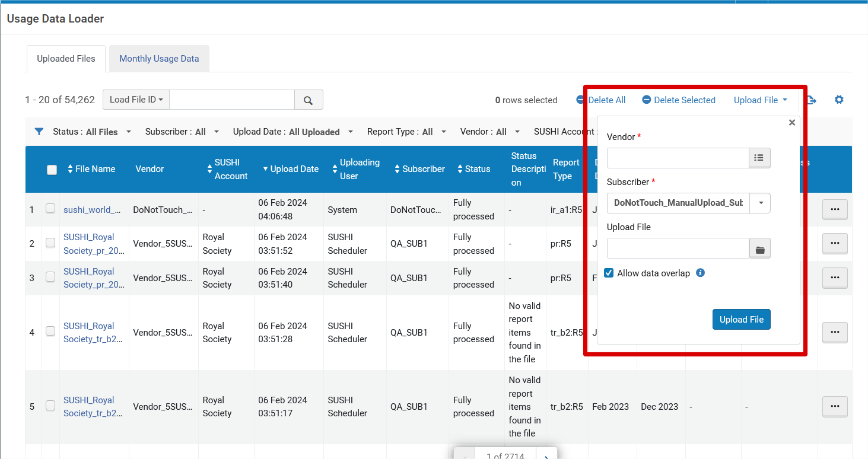Click the search magnifier button

tap(309, 100)
